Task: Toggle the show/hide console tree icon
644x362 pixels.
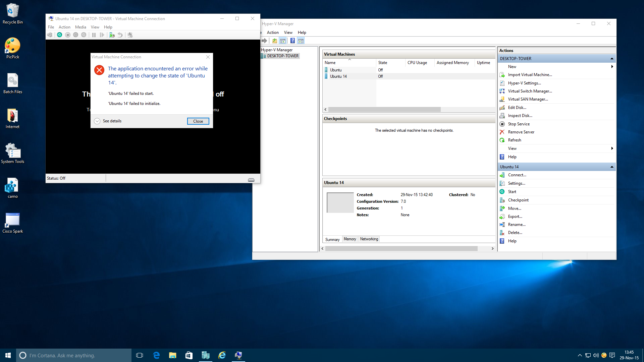Action: [283, 41]
